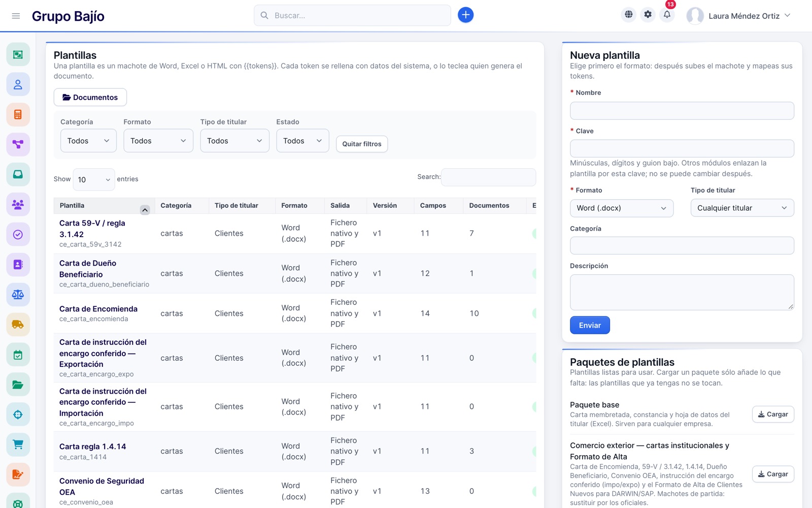812x508 pixels.
Task: Open the orange calculator sidebar icon
Action: [18, 114]
